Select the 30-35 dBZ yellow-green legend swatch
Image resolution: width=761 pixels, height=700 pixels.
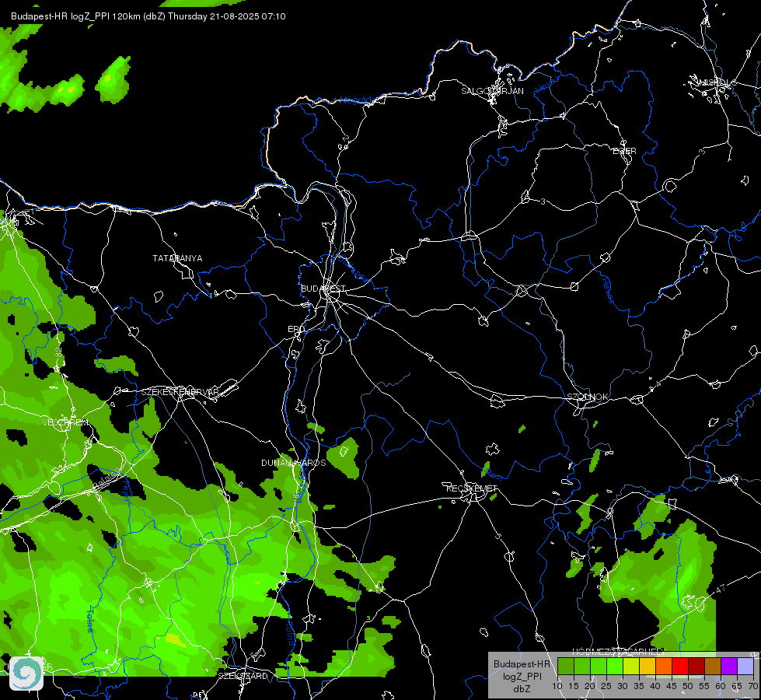coord(631,666)
